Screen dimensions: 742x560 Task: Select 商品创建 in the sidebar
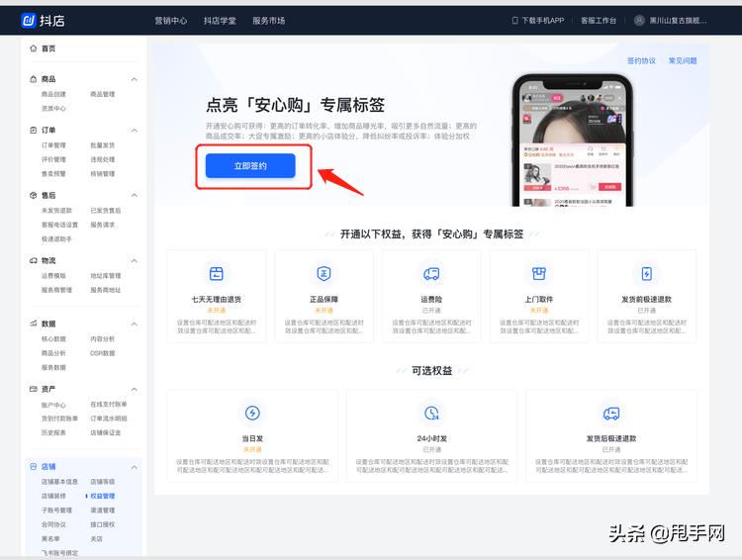pyautogui.click(x=53, y=94)
